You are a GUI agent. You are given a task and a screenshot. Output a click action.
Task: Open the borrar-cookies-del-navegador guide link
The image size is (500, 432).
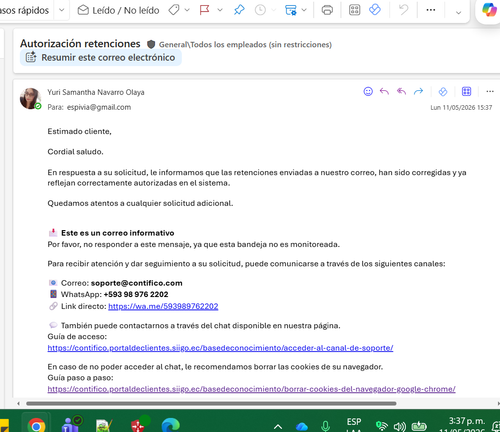coord(251,389)
